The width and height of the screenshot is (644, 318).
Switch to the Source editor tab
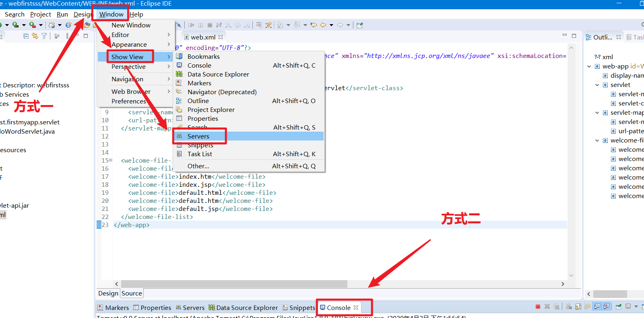[132, 293]
